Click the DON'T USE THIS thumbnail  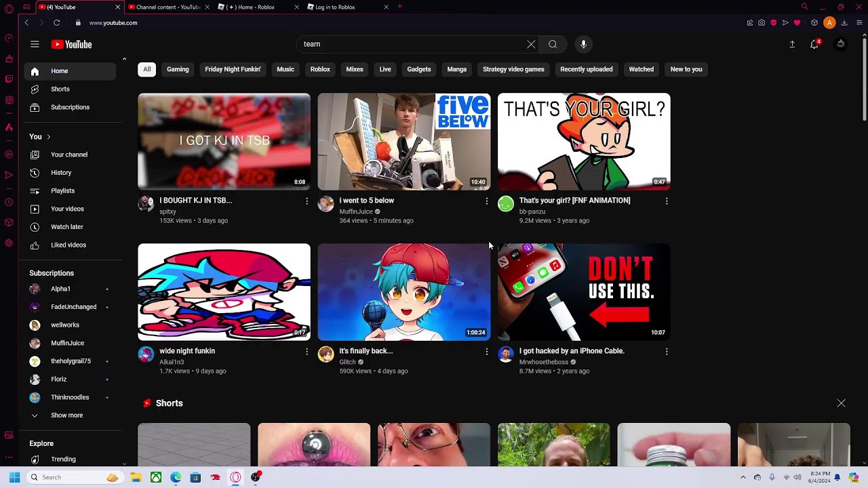(584, 292)
